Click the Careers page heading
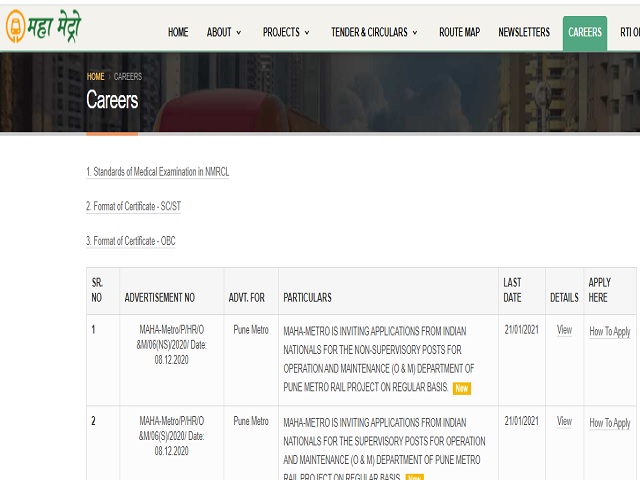This screenshot has width=640, height=480. 112,100
